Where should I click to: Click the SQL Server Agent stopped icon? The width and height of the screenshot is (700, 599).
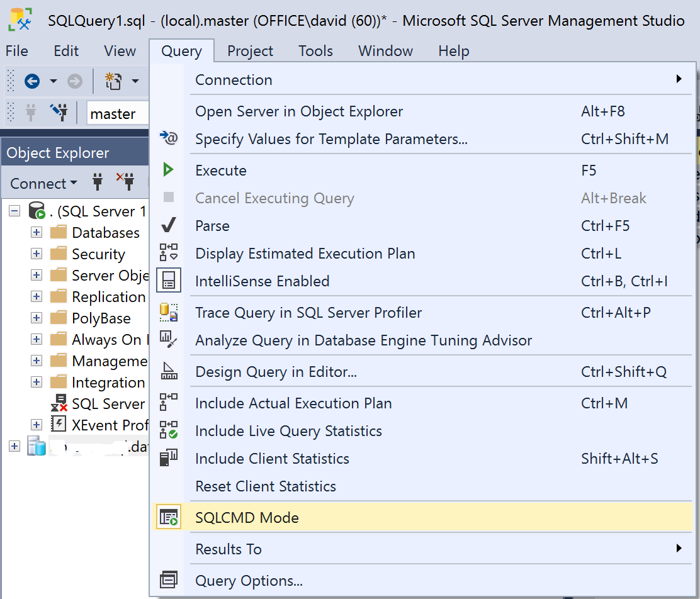pos(59,403)
